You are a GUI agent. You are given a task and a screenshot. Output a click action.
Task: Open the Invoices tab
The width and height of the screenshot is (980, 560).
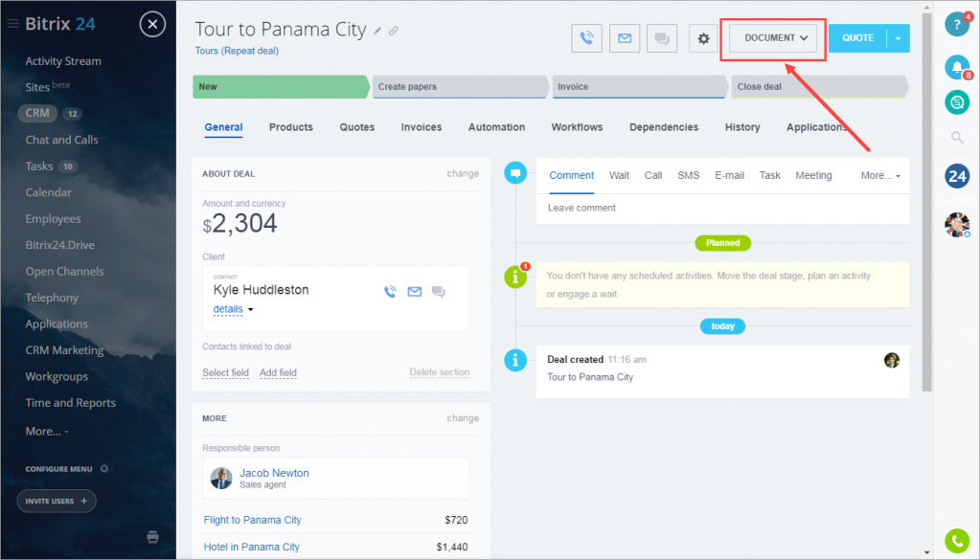point(422,127)
